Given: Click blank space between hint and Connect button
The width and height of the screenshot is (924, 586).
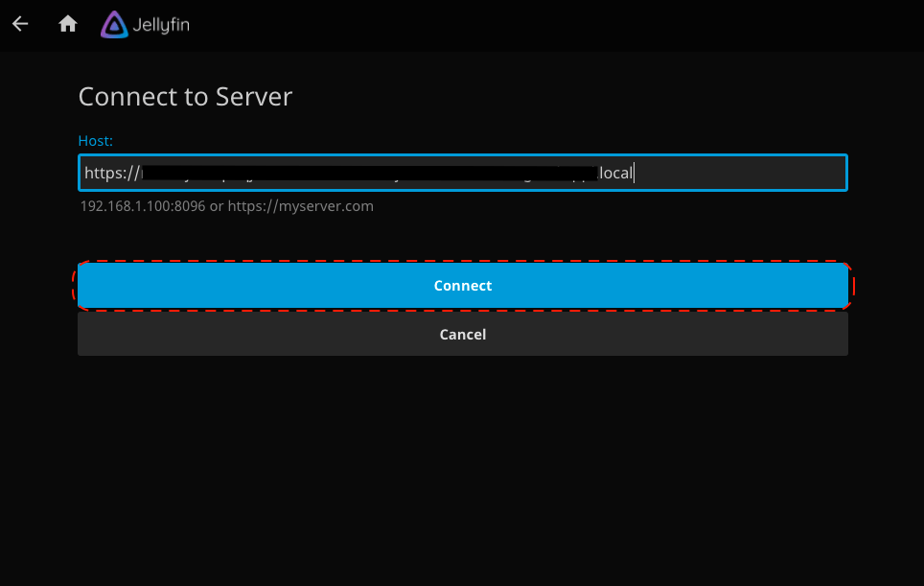Looking at the screenshot, I should click(462, 237).
